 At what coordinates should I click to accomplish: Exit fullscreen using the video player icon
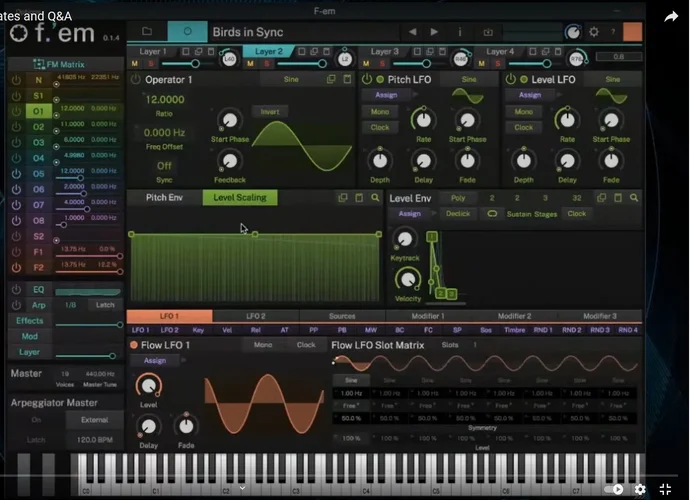pyautogui.click(x=664, y=489)
